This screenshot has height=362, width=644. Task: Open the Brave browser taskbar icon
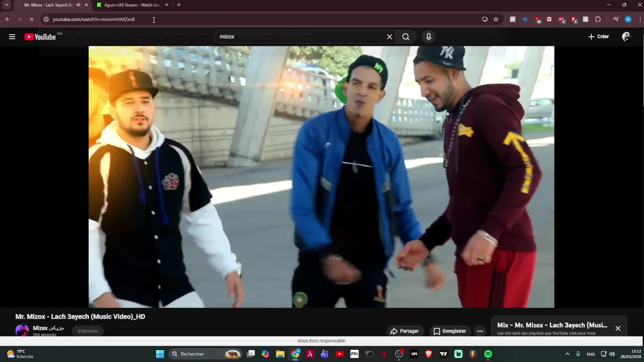coord(429,354)
